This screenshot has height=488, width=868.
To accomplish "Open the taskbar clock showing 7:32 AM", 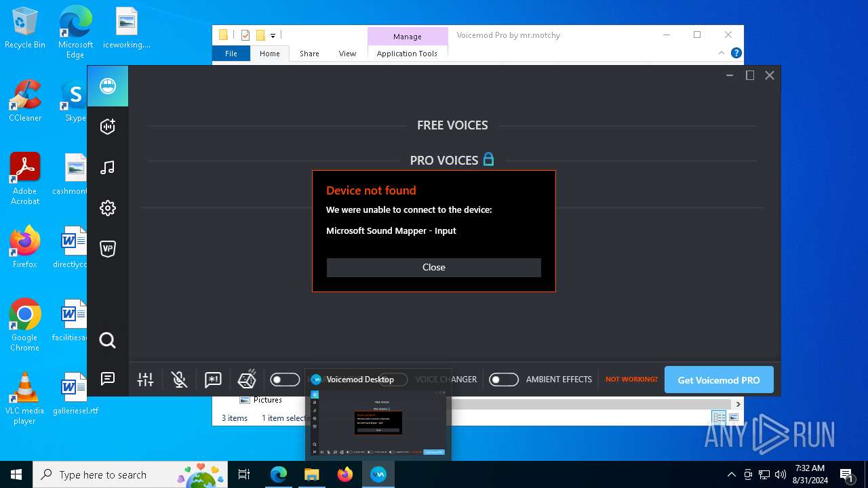I will pyautogui.click(x=810, y=474).
